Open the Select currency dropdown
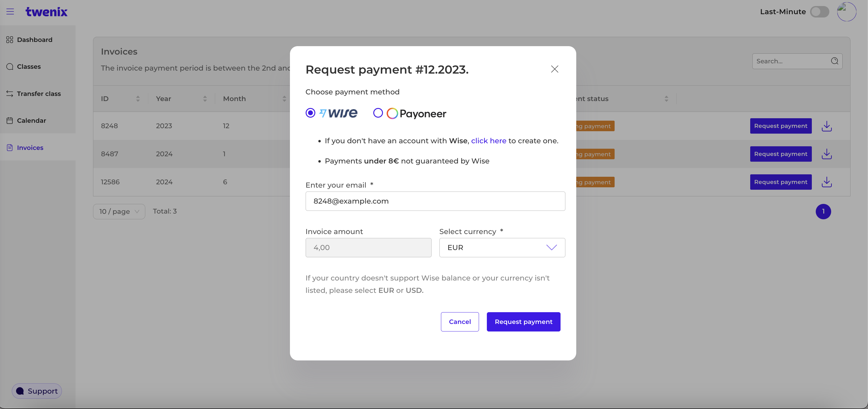 click(x=502, y=247)
